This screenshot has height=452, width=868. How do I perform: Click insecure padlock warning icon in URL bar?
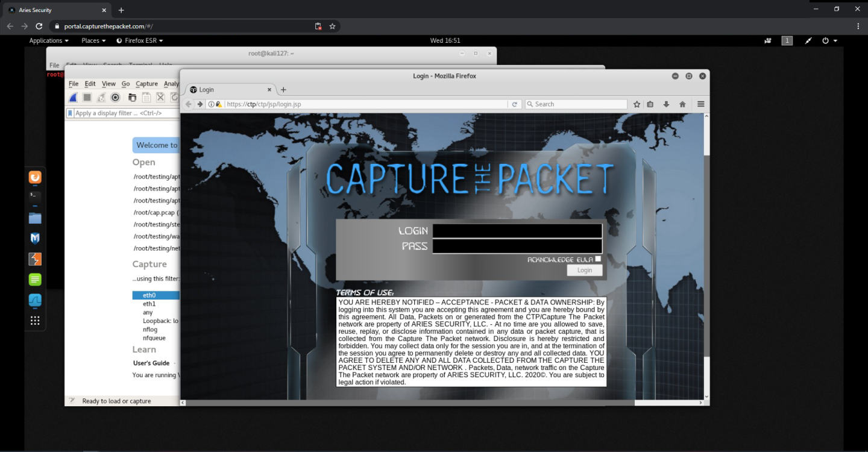218,104
